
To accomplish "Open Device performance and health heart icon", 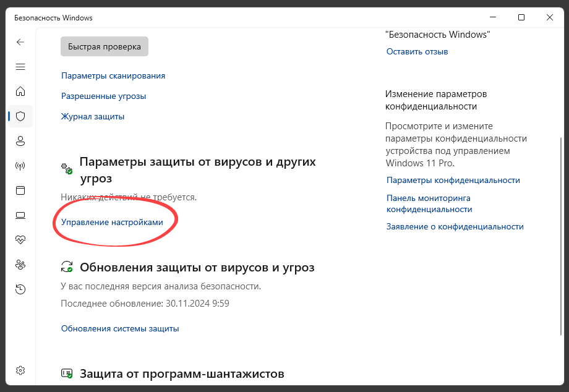I will pos(20,240).
